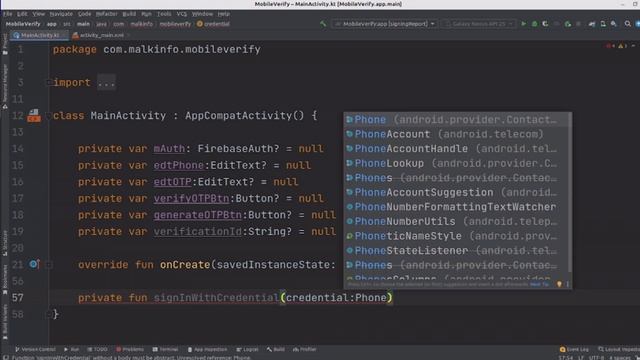
Task: Open the App Inspection tool window
Action: point(207,349)
